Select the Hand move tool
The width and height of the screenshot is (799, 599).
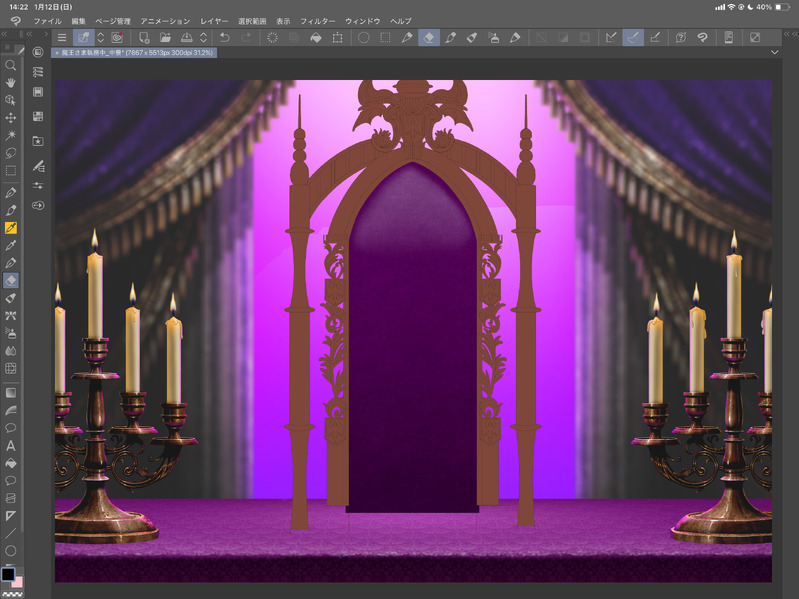11,83
